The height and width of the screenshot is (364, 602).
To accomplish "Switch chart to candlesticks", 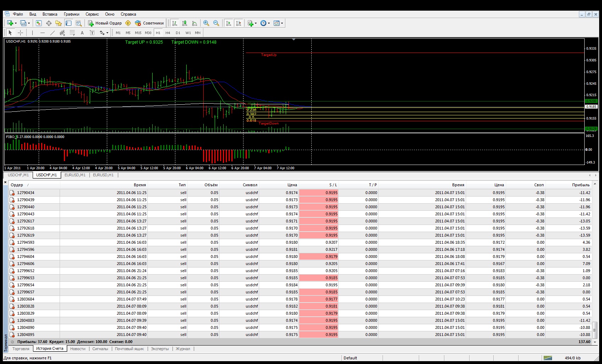I will 185,23.
